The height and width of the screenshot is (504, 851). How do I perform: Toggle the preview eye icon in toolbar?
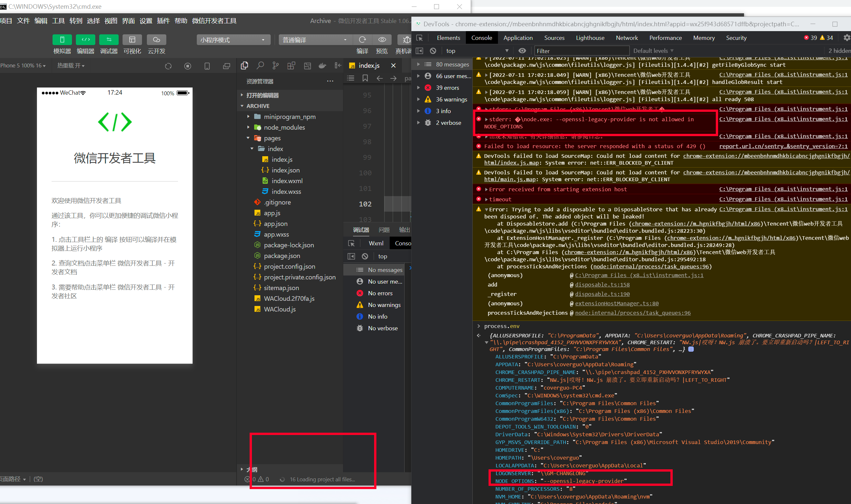coord(382,40)
